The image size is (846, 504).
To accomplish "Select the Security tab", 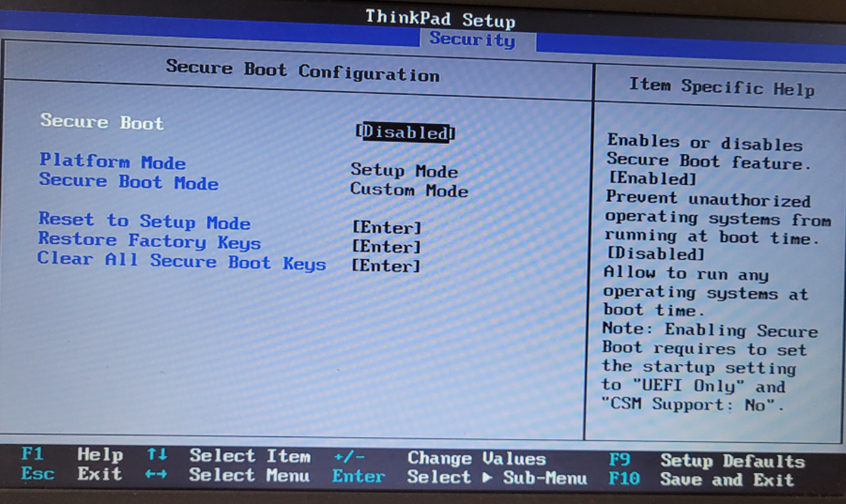I will click(472, 39).
